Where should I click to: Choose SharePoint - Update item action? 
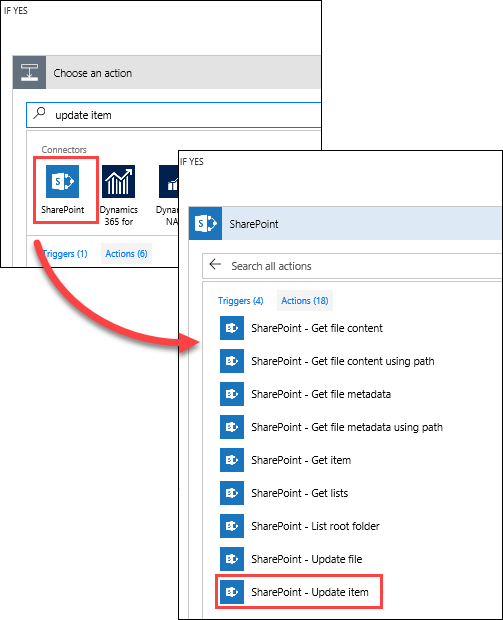click(x=310, y=592)
